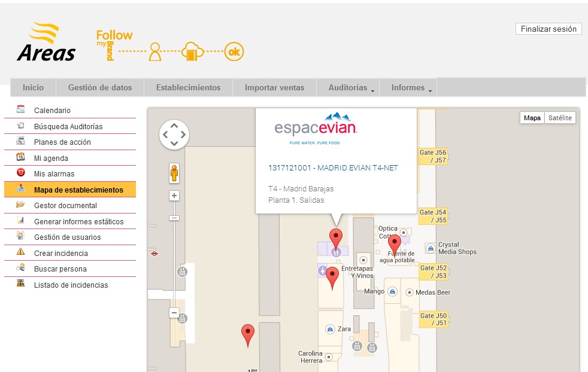Click the Gate J52 / J53 label

(433, 272)
